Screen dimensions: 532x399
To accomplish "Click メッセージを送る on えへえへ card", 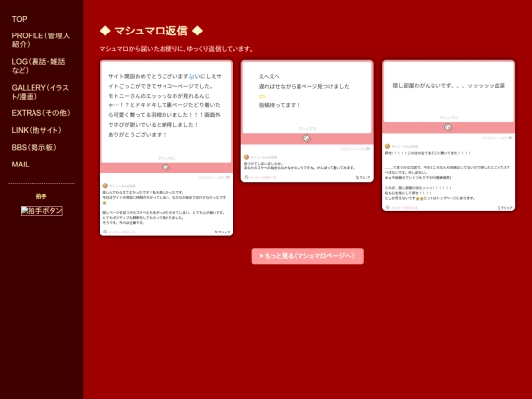I will tap(260, 177).
